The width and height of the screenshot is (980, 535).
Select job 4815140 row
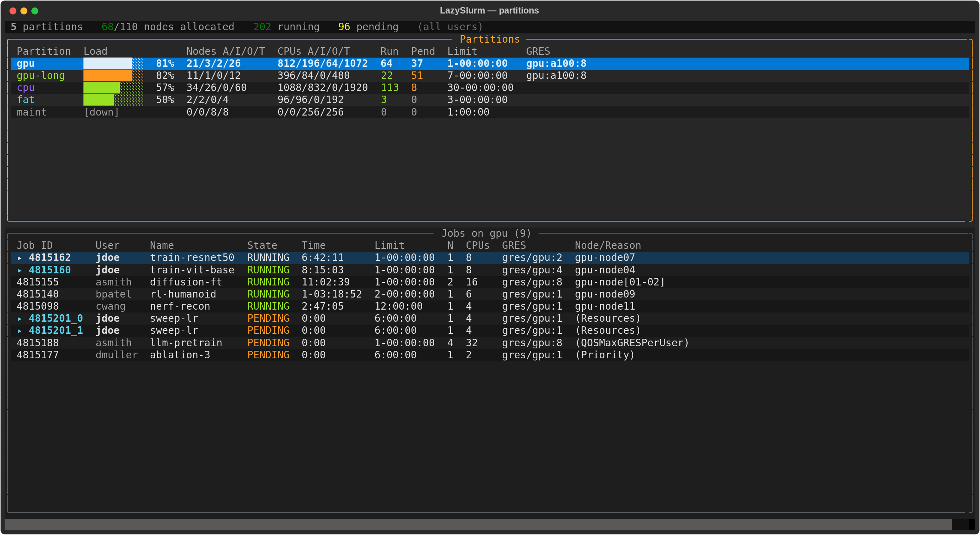click(x=490, y=294)
